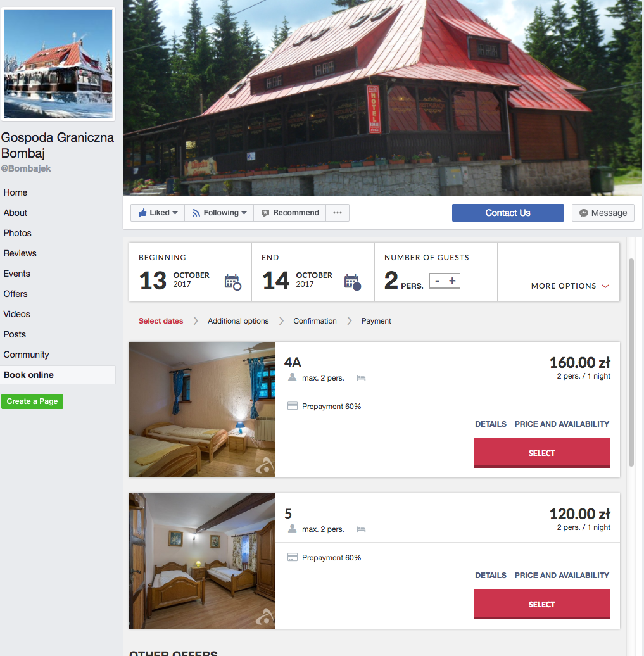Decrease guest count with minus button

click(437, 281)
